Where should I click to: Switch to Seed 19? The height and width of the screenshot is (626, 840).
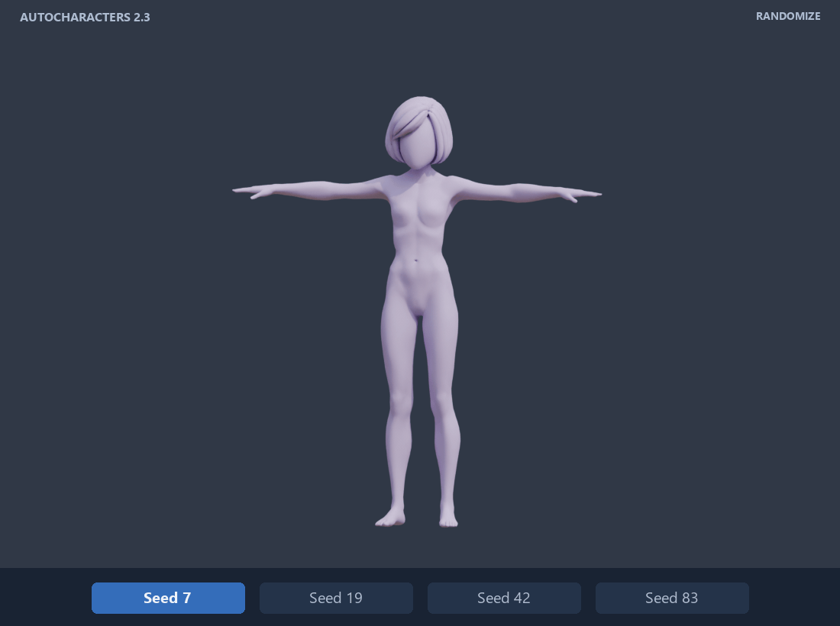point(336,598)
